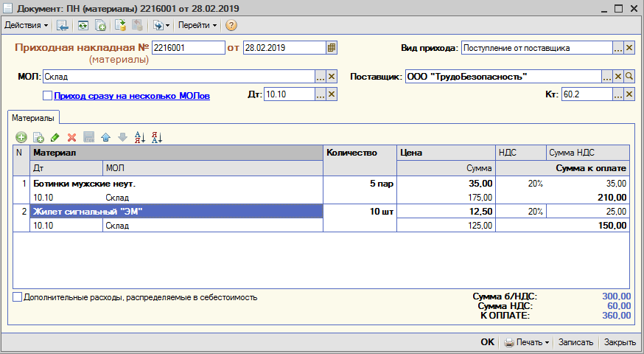Open Действия dropdown menu
644x354 pixels.
26,26
